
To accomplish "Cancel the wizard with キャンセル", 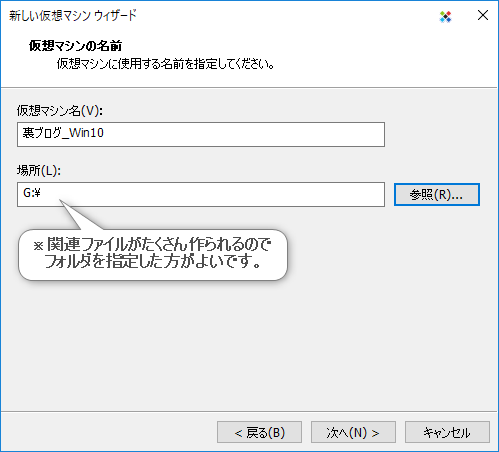I will (447, 432).
